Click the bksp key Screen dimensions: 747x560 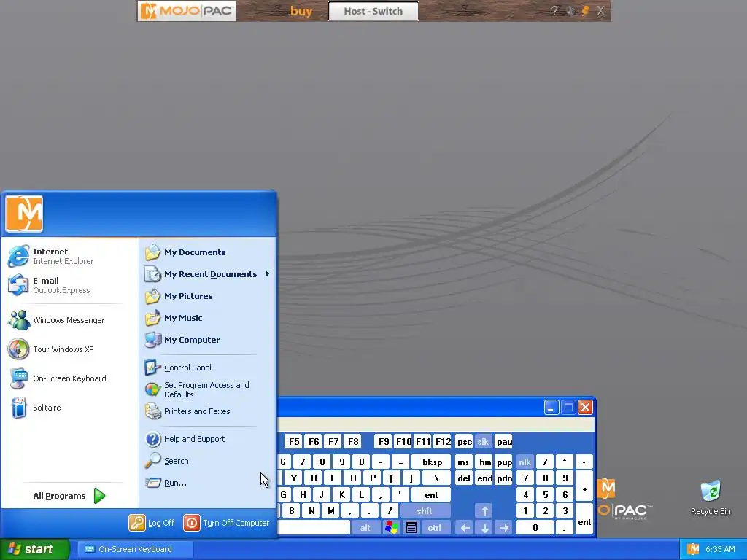click(x=432, y=462)
